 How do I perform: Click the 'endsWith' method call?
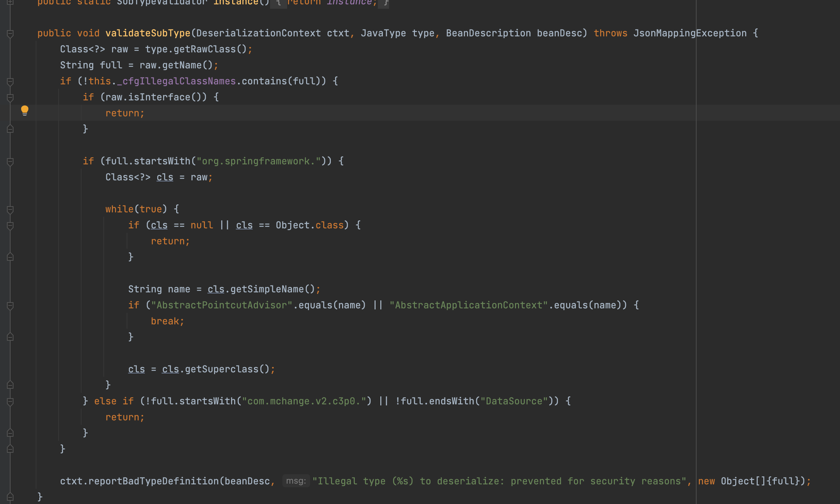tap(451, 401)
